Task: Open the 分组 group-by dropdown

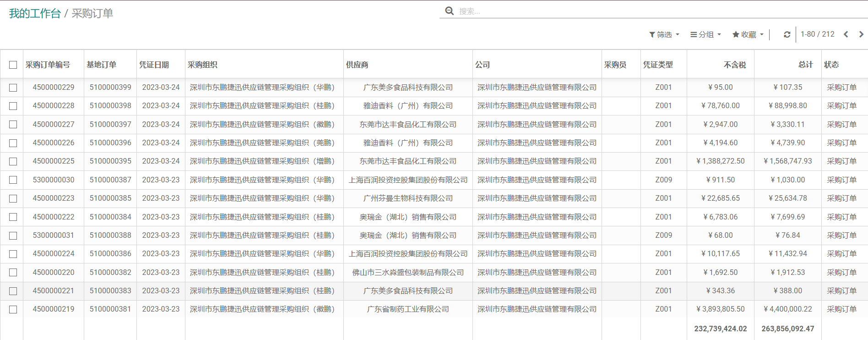Action: (705, 34)
